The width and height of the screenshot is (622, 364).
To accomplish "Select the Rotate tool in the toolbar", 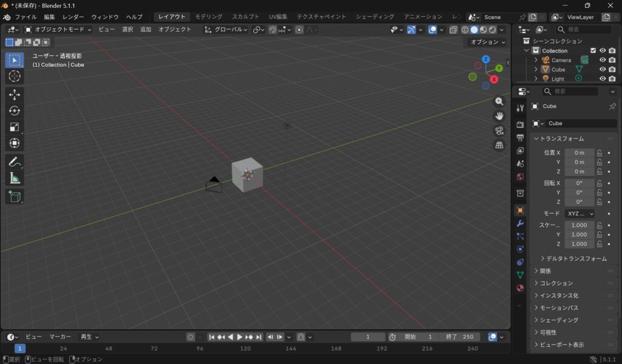I will [15, 110].
